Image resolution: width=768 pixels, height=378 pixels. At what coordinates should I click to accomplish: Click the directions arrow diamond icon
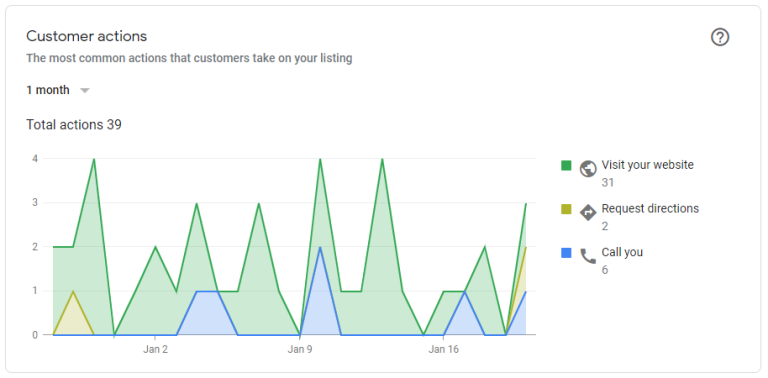[x=588, y=213]
